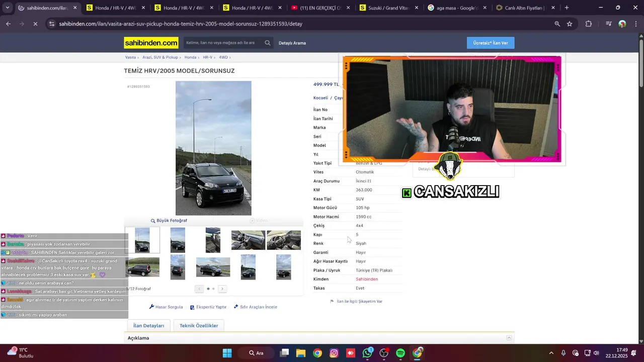This screenshot has height=362, width=644.
Task: Select the car door panel interior thumbnail
Action: coord(213,240)
